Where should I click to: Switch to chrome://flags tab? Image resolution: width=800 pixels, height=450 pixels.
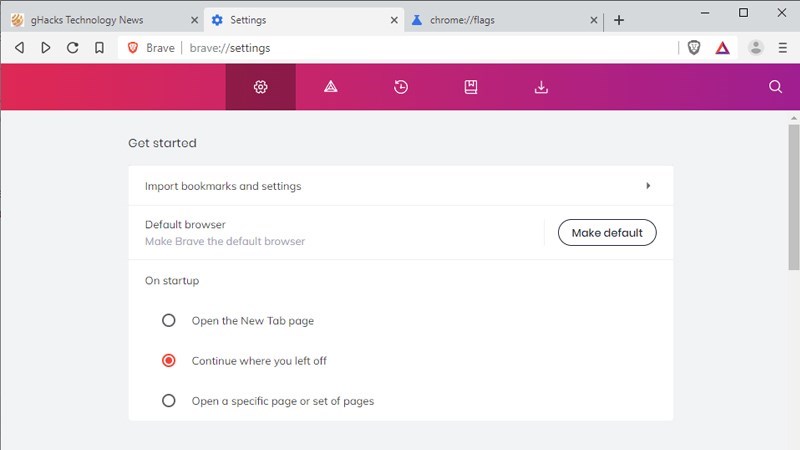point(504,20)
